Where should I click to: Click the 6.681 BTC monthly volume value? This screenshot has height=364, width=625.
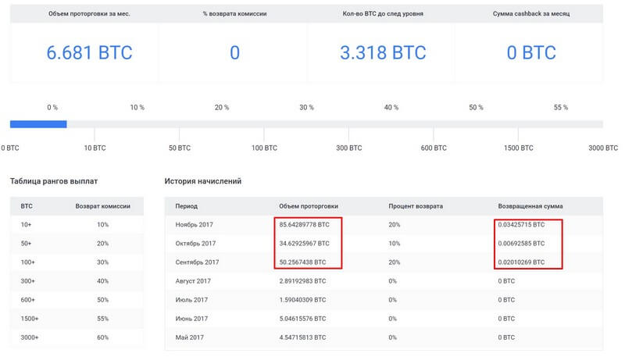click(x=89, y=53)
